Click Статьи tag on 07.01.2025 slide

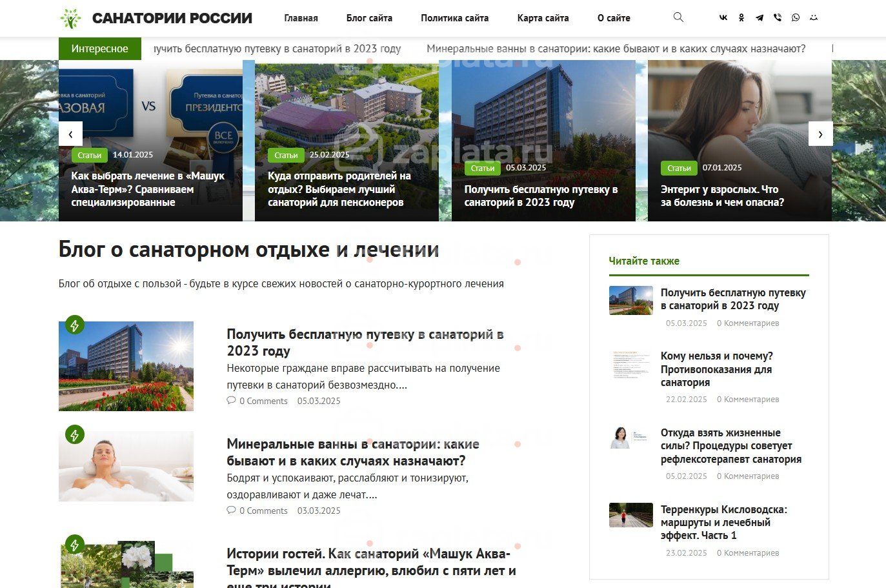(679, 168)
